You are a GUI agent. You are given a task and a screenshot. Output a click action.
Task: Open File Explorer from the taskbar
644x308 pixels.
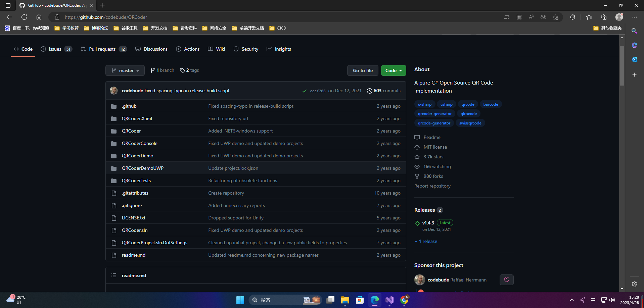[345, 300]
